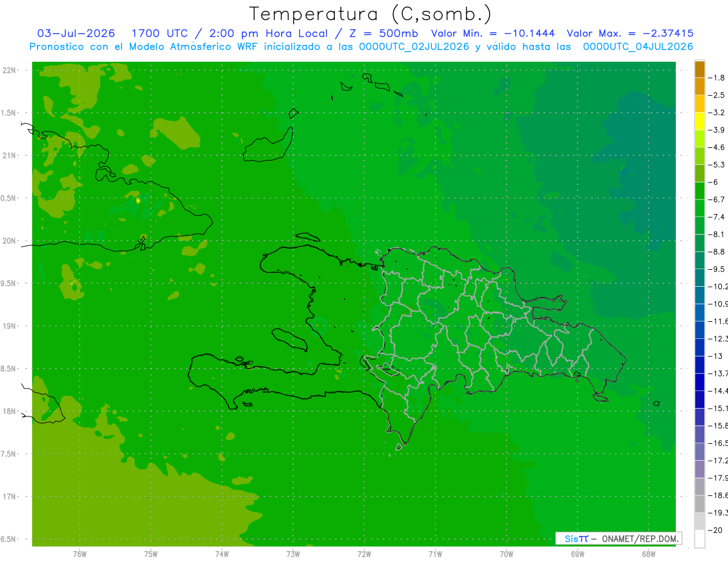Click the '-15.1' color scale label
The image size is (728, 562).
point(718,408)
